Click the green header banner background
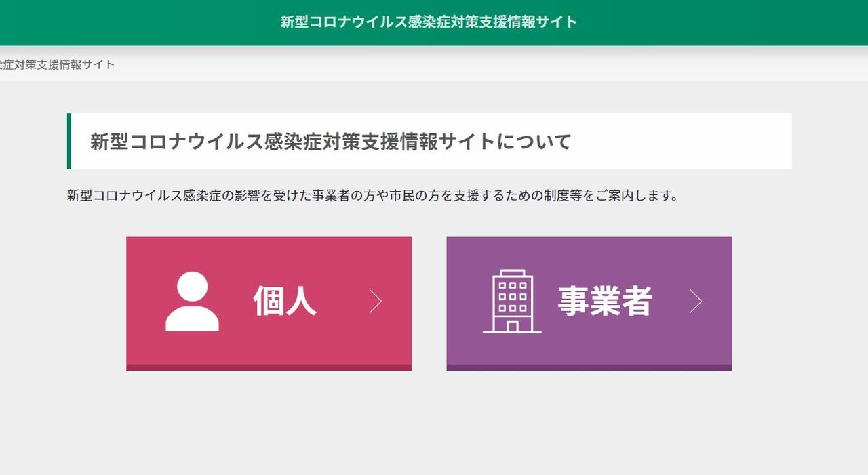 [x=746, y=22]
